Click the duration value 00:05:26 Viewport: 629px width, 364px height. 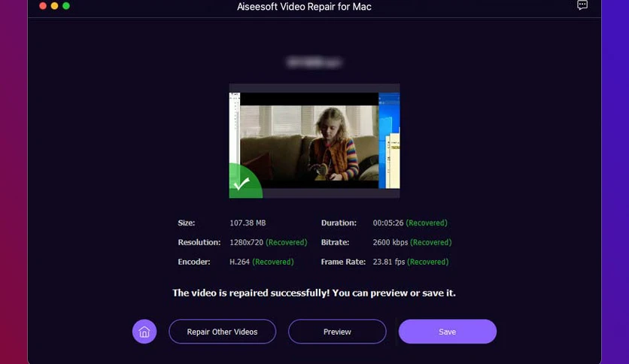click(388, 223)
